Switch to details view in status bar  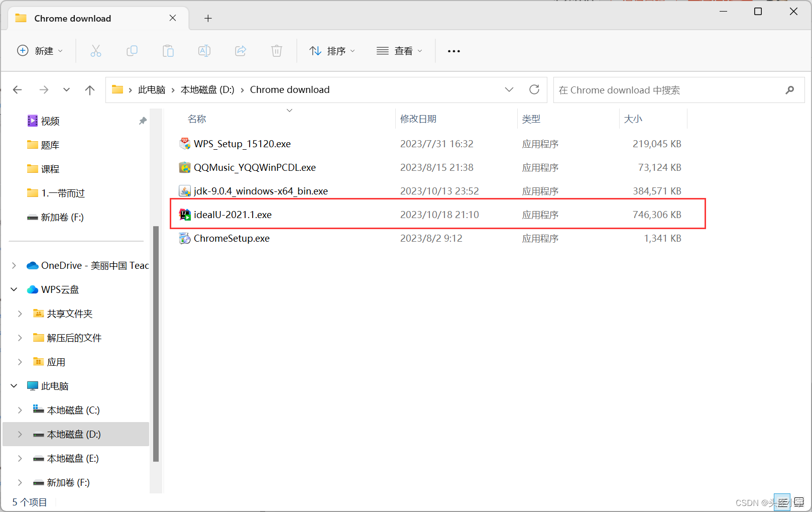pyautogui.click(x=782, y=502)
